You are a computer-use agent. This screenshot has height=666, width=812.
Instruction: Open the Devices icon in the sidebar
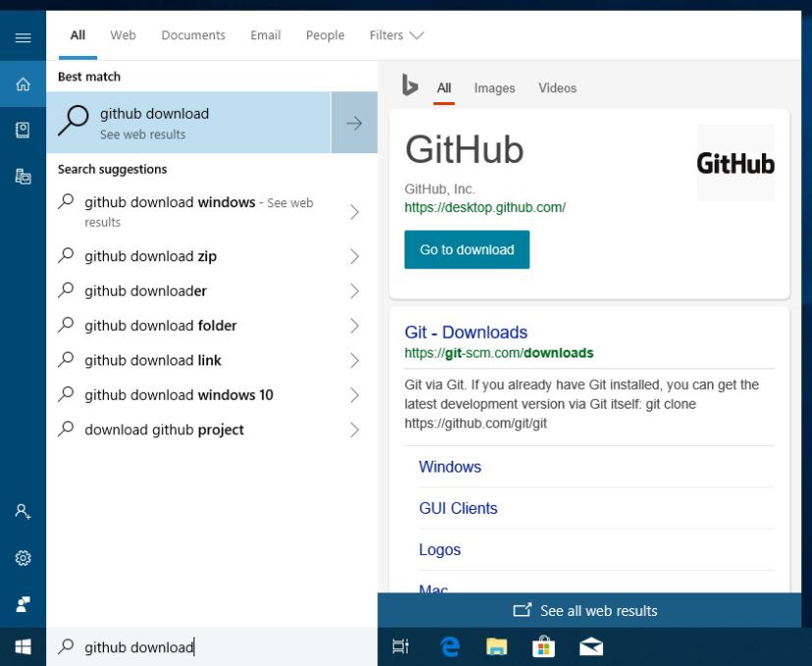(23, 169)
